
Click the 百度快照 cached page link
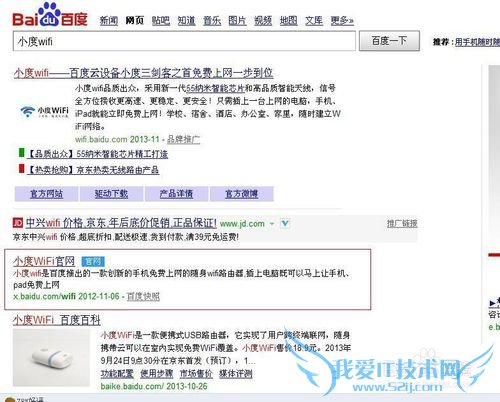click(143, 296)
